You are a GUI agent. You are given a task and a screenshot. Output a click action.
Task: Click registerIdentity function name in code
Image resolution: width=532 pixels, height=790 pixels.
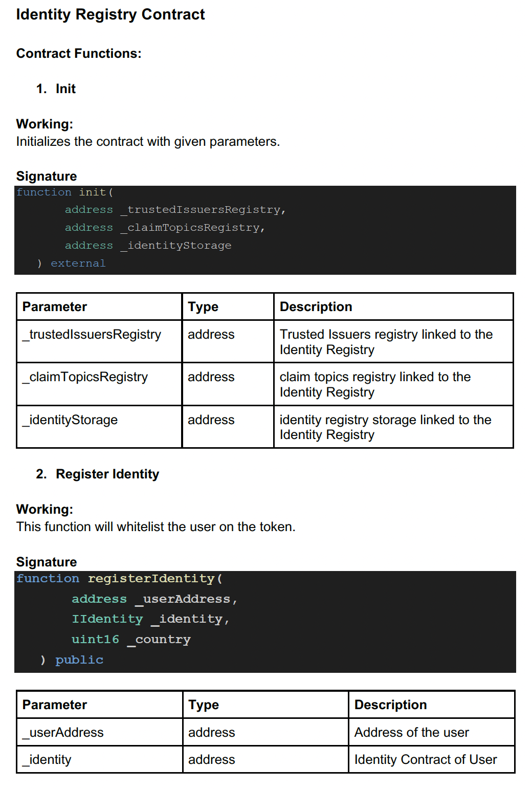click(x=151, y=579)
